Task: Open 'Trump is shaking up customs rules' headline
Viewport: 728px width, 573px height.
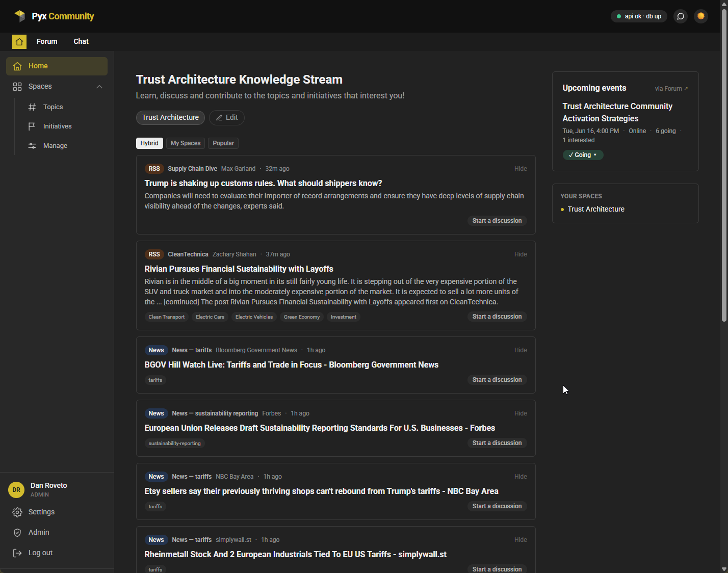Action: 263,184
